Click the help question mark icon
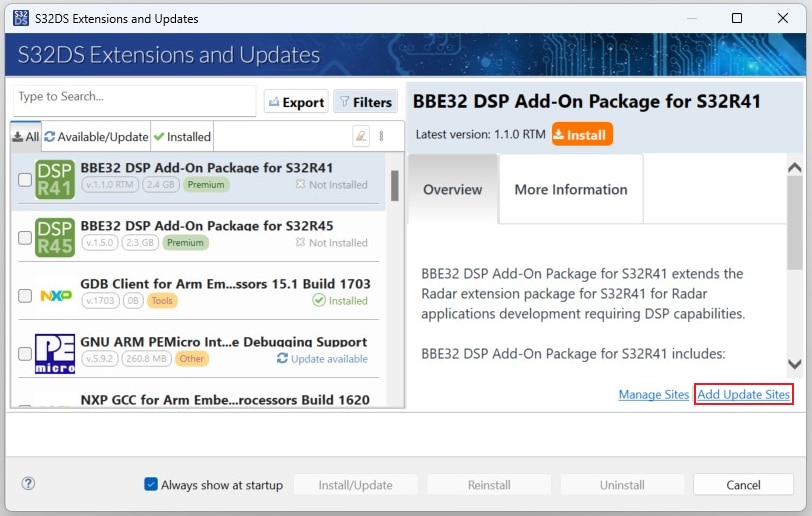This screenshot has width=812, height=516. [x=28, y=484]
